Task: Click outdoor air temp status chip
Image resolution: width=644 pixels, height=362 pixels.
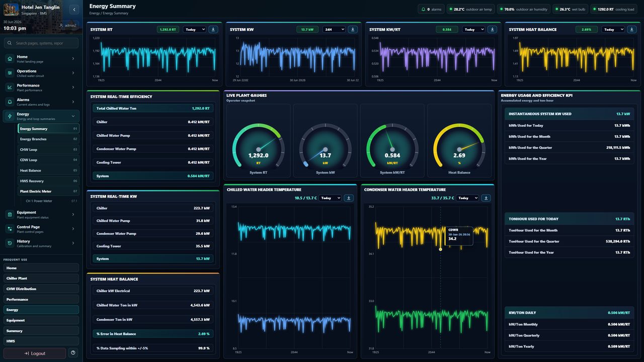Action: 471,9
